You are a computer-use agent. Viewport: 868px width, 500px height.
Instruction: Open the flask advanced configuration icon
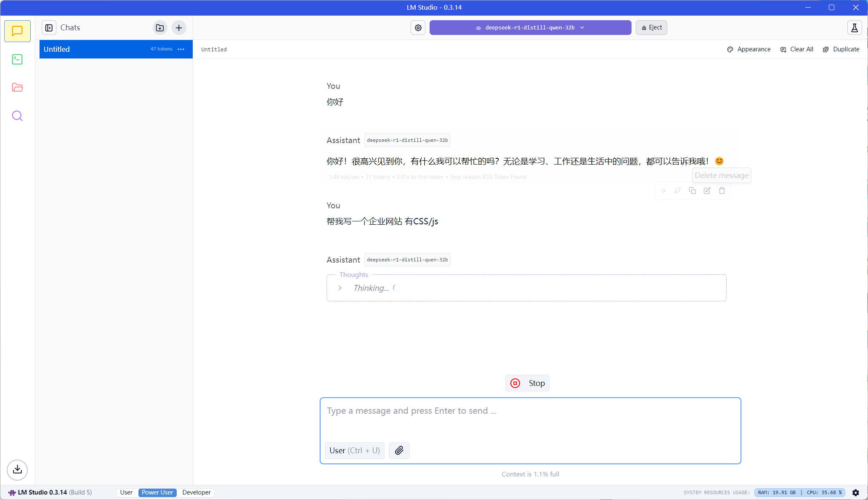[x=855, y=28]
